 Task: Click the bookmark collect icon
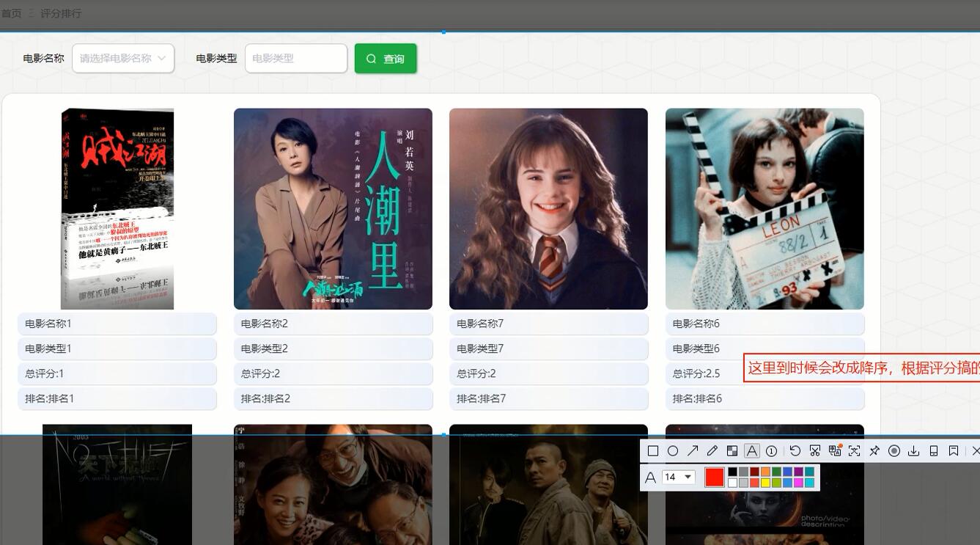[x=954, y=451]
